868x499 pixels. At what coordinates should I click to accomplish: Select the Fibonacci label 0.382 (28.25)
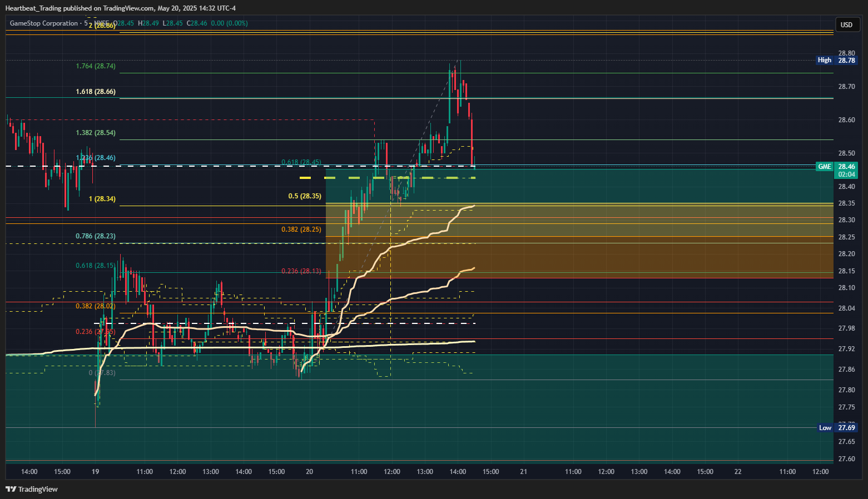301,229
